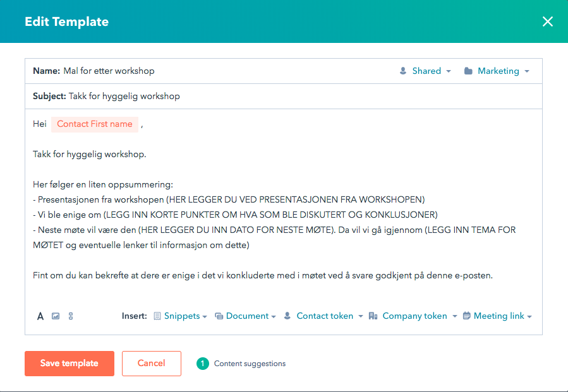The width and height of the screenshot is (568, 392).
Task: Click the Marketing folder icon
Action: click(x=468, y=71)
